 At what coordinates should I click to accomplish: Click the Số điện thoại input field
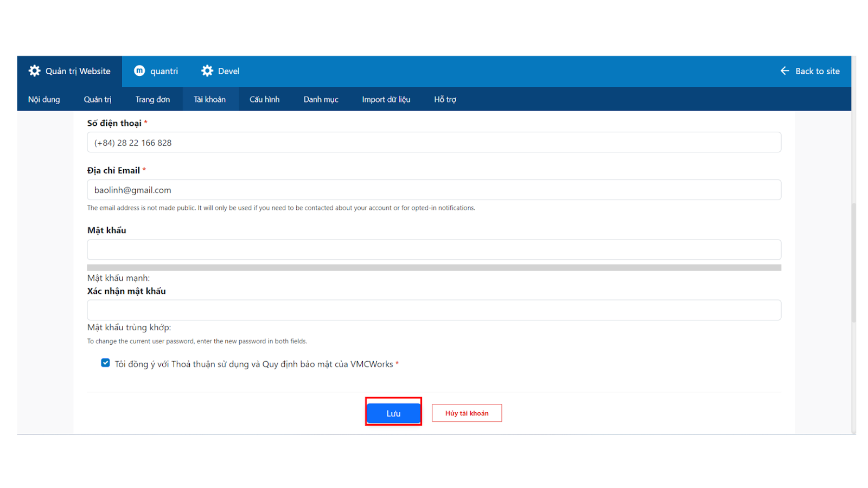tap(434, 143)
